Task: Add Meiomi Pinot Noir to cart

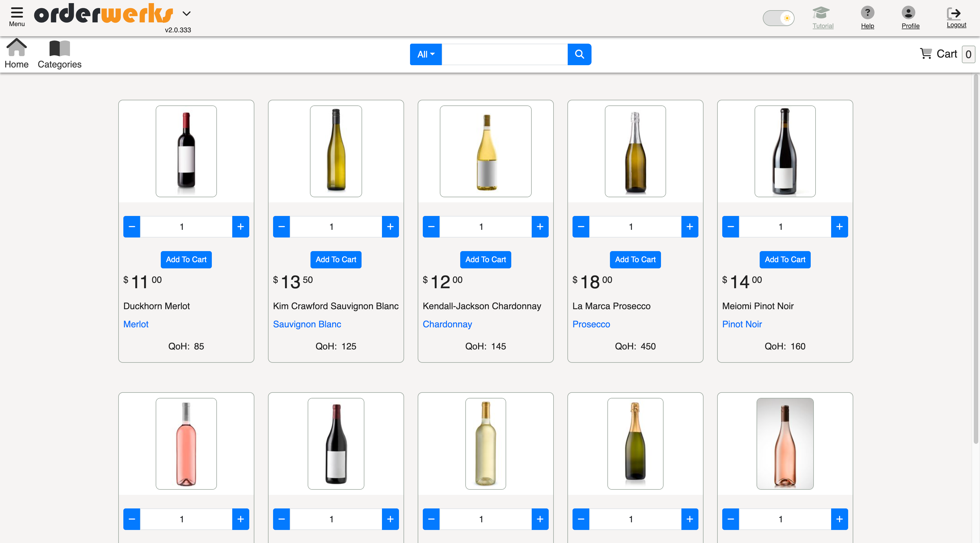Action: 785,259
